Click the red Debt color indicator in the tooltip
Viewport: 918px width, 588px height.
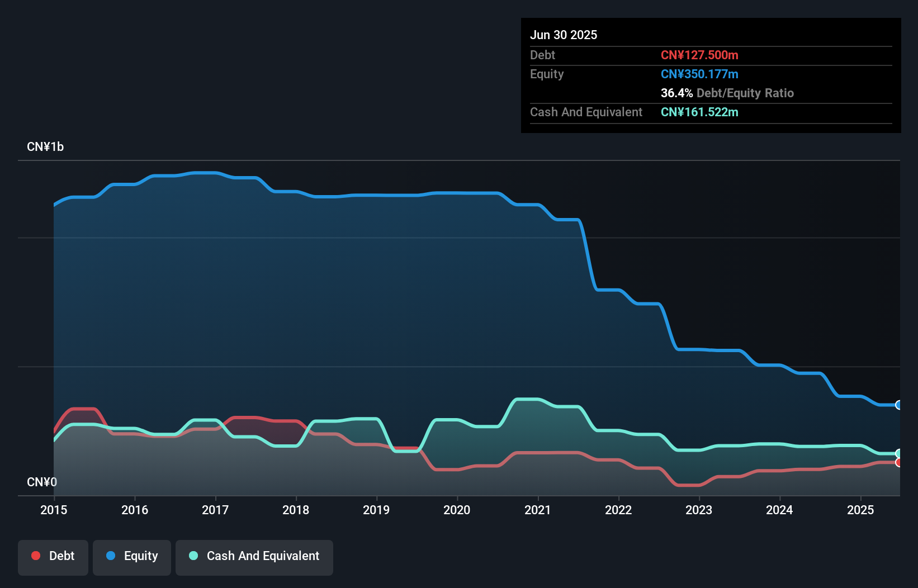(699, 55)
